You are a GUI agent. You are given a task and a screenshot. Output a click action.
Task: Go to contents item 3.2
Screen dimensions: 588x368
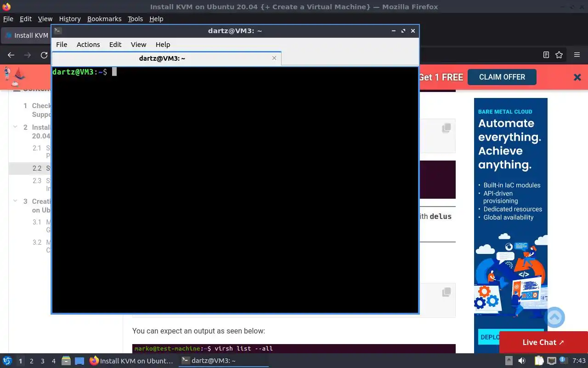41,246
